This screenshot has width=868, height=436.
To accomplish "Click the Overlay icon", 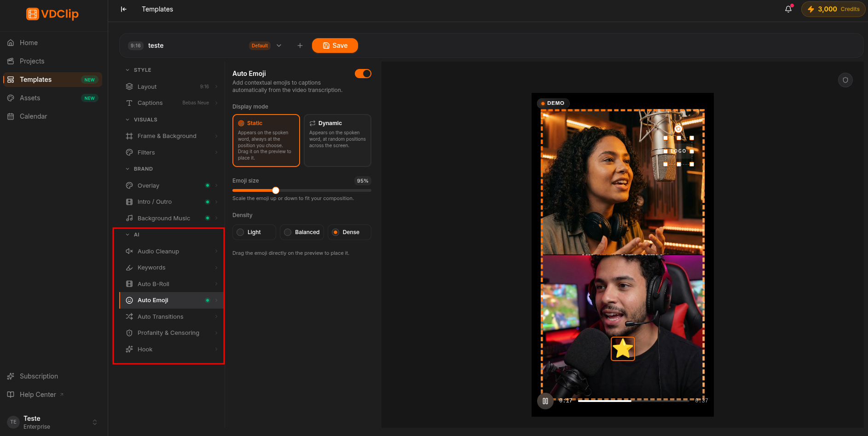I will coord(129,185).
